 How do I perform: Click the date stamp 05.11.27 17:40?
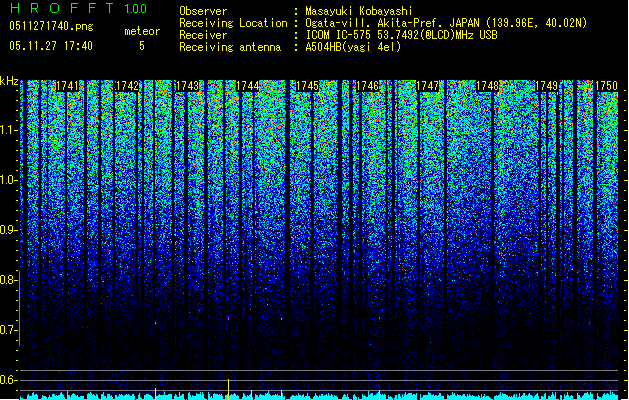coord(51,46)
